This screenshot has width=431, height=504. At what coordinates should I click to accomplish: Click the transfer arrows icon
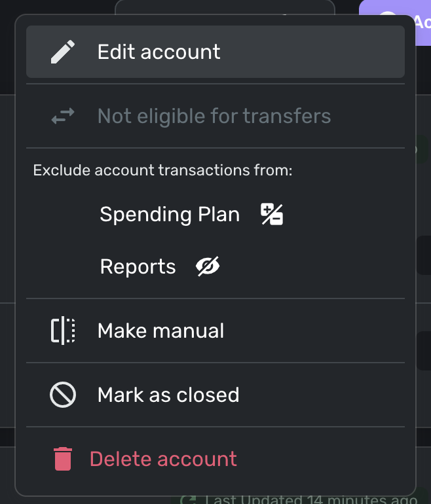tap(63, 117)
